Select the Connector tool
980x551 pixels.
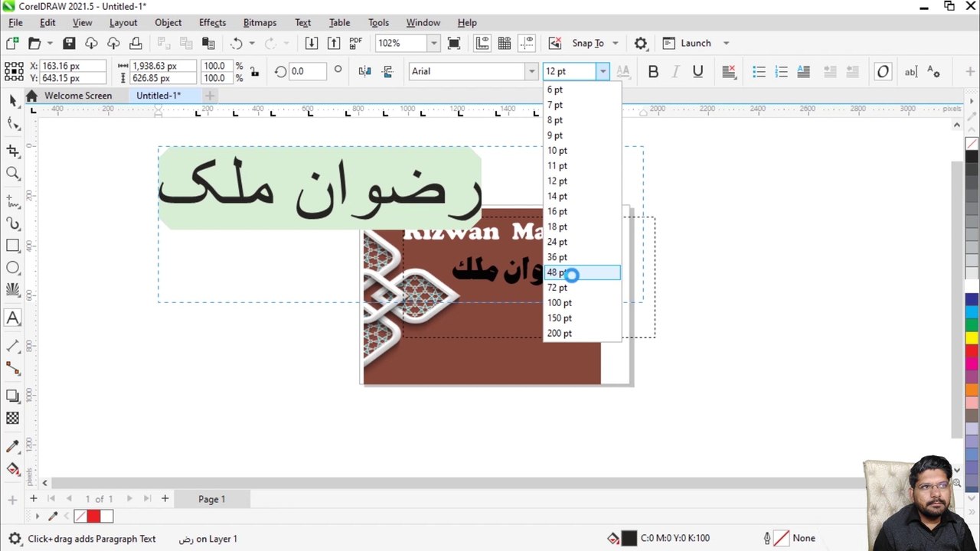(x=13, y=368)
